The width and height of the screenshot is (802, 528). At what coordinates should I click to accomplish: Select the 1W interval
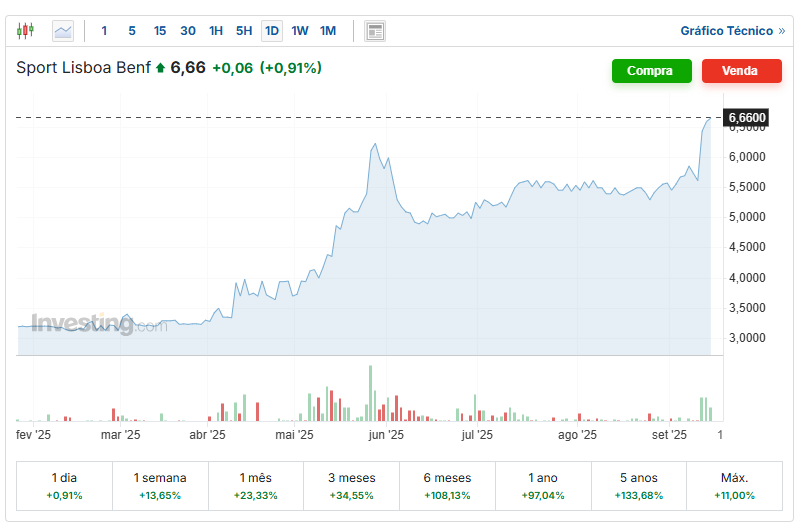point(300,31)
